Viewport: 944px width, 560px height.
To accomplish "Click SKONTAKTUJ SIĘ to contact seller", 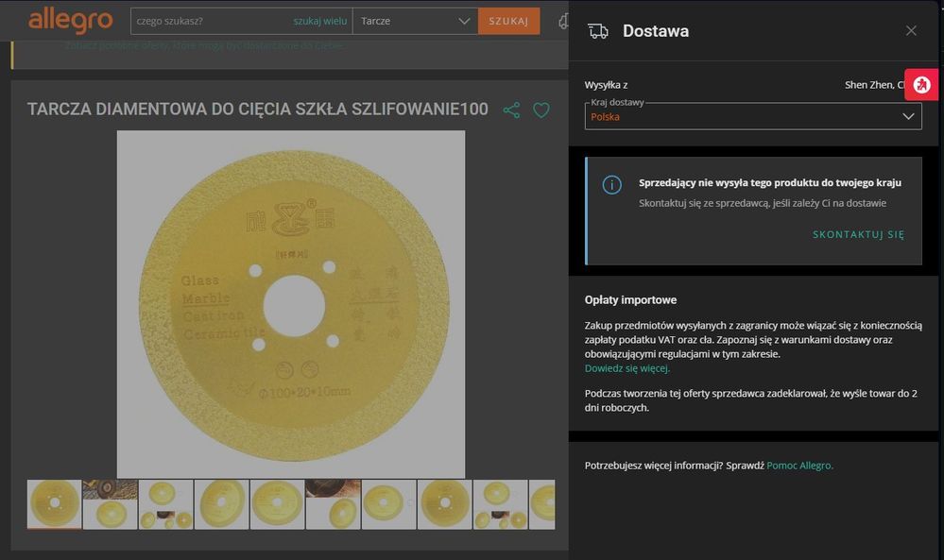I will [x=858, y=234].
